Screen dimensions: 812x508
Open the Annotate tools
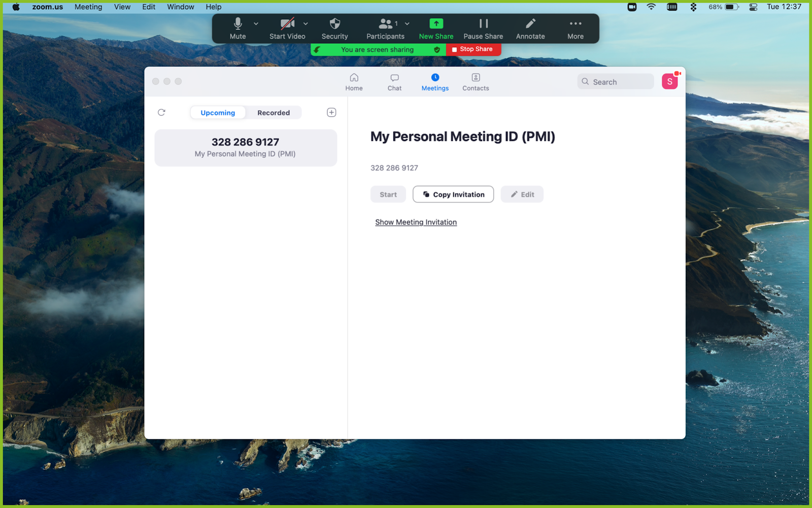[x=530, y=28]
